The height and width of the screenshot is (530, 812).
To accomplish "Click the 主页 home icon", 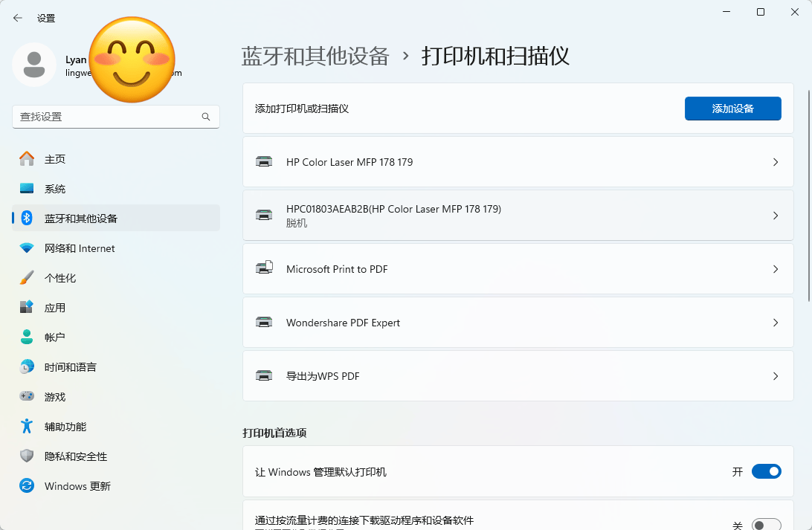I will pos(27,159).
